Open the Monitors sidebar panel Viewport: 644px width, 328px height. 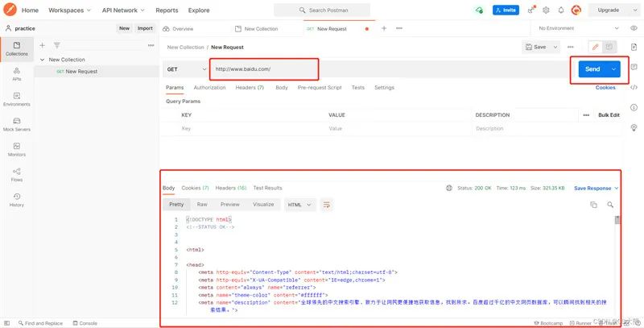pos(17,150)
